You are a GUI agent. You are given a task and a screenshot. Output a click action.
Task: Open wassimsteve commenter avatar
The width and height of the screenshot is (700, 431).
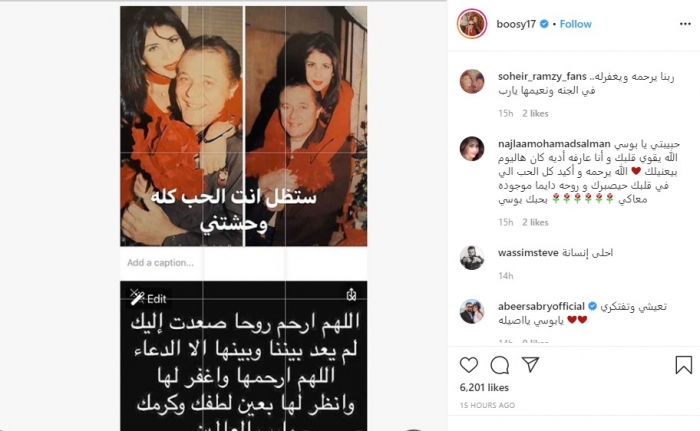click(472, 258)
